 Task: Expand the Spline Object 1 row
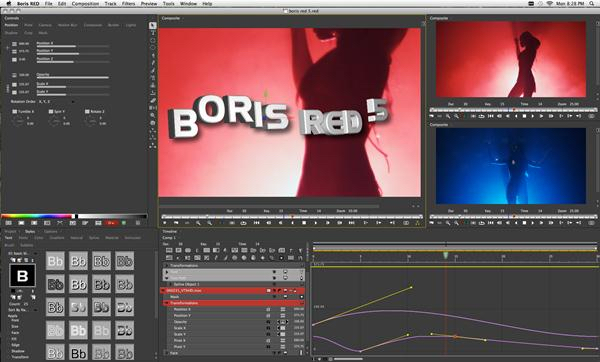click(x=170, y=284)
